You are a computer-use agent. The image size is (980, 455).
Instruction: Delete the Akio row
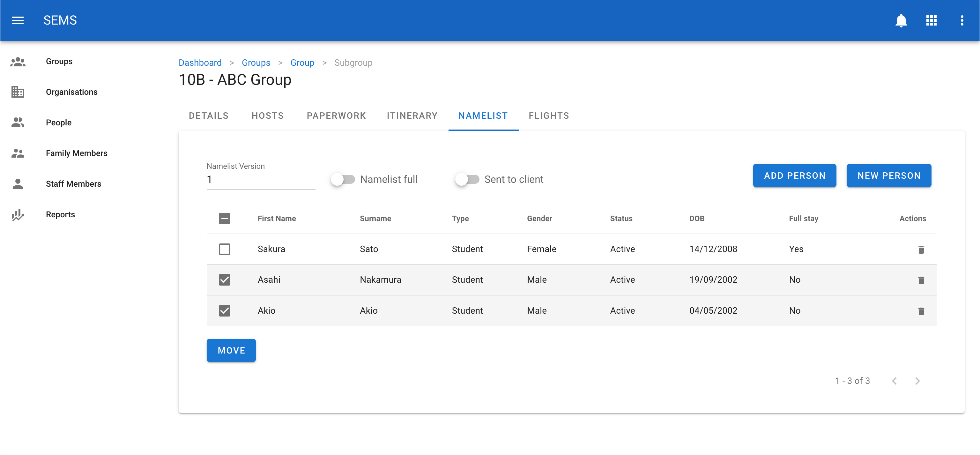coord(921,311)
